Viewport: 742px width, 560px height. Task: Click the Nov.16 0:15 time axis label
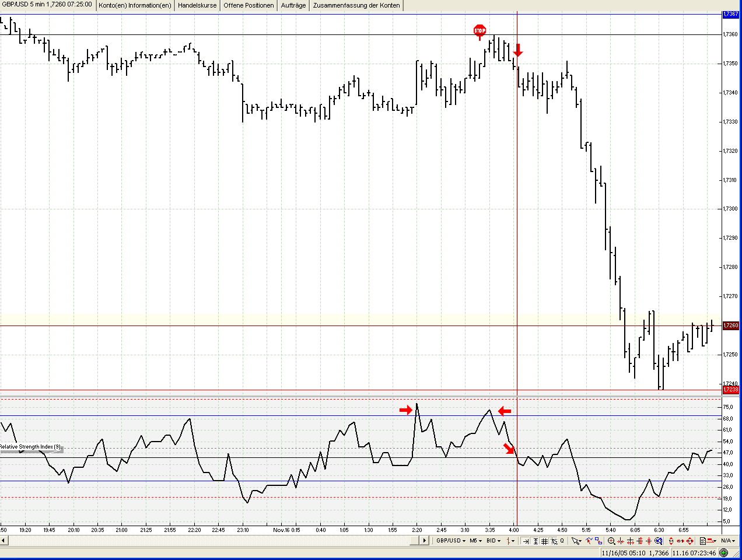286,530
